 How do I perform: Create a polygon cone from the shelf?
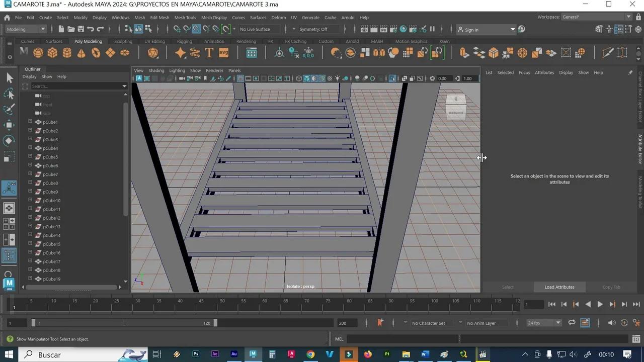pos(82,52)
